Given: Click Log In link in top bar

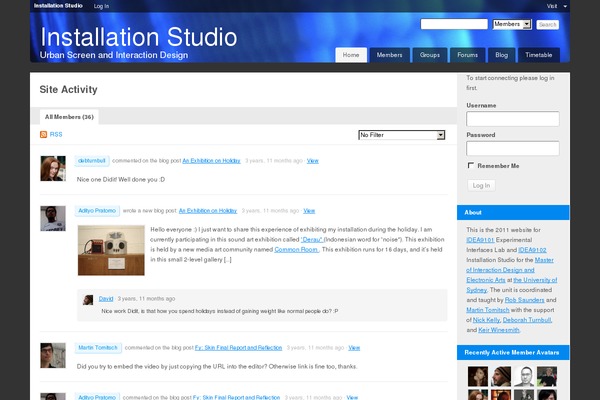Looking at the screenshot, I should pos(101,6).
